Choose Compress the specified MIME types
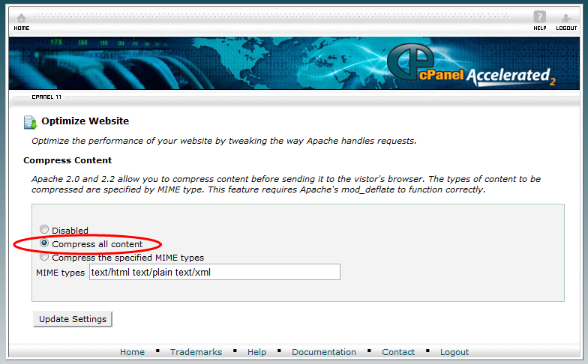 (44, 256)
